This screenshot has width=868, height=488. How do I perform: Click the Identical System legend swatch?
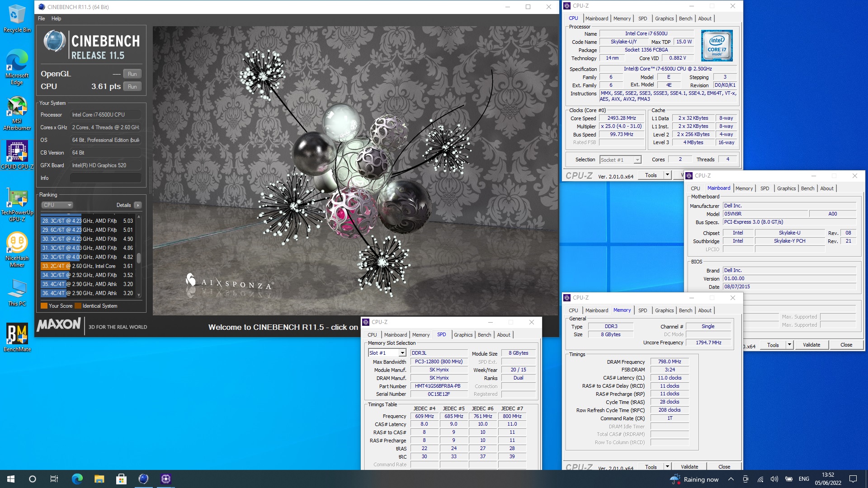[78, 306]
